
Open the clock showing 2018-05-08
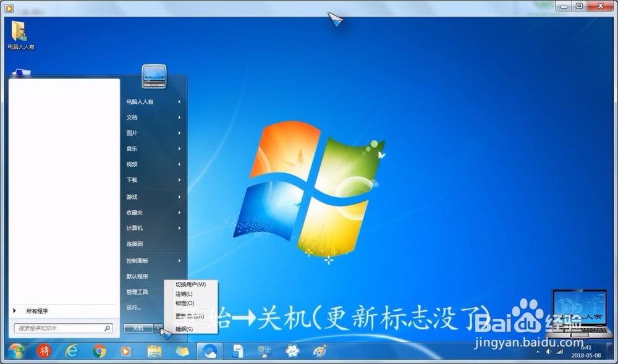(x=586, y=352)
